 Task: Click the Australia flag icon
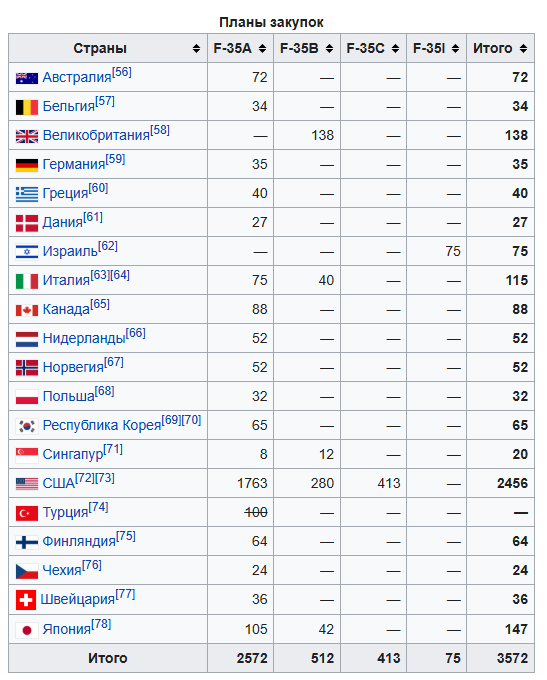pyautogui.click(x=27, y=78)
